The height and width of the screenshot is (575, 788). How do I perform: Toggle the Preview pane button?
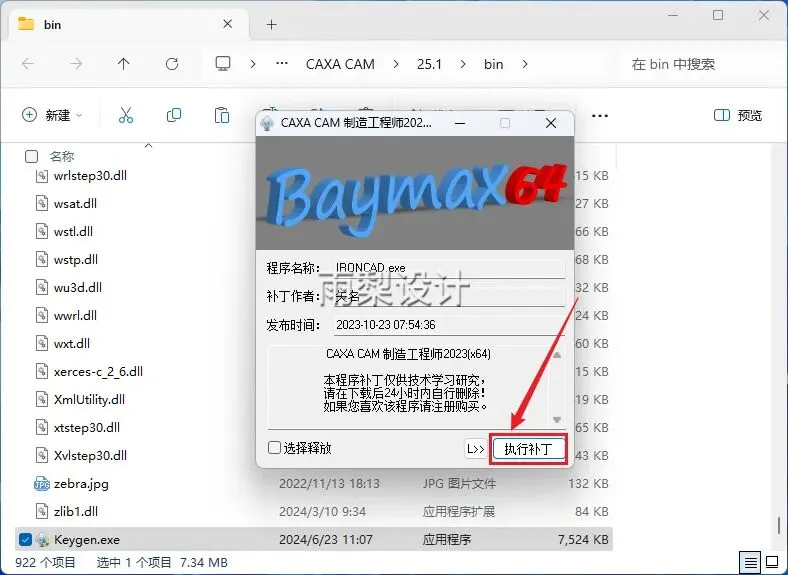738,115
